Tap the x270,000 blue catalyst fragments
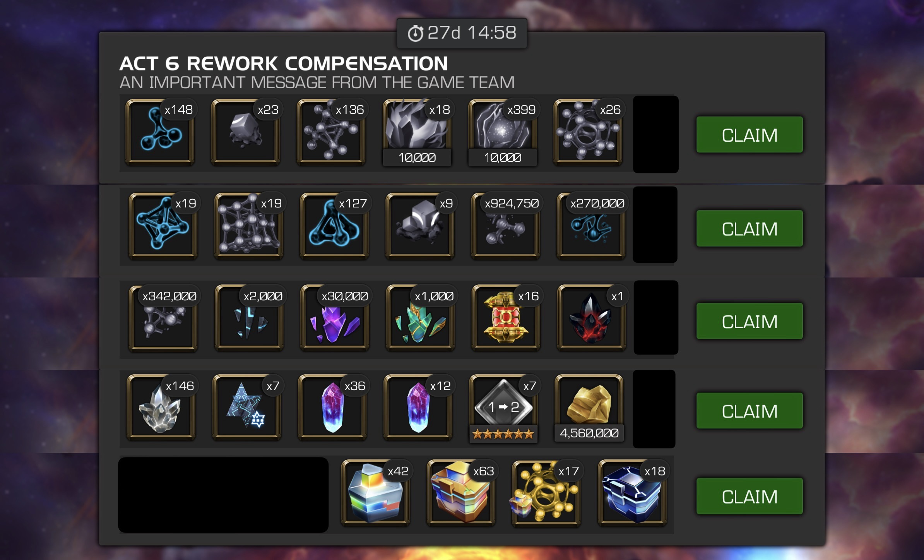This screenshot has width=924, height=560. coord(591,226)
